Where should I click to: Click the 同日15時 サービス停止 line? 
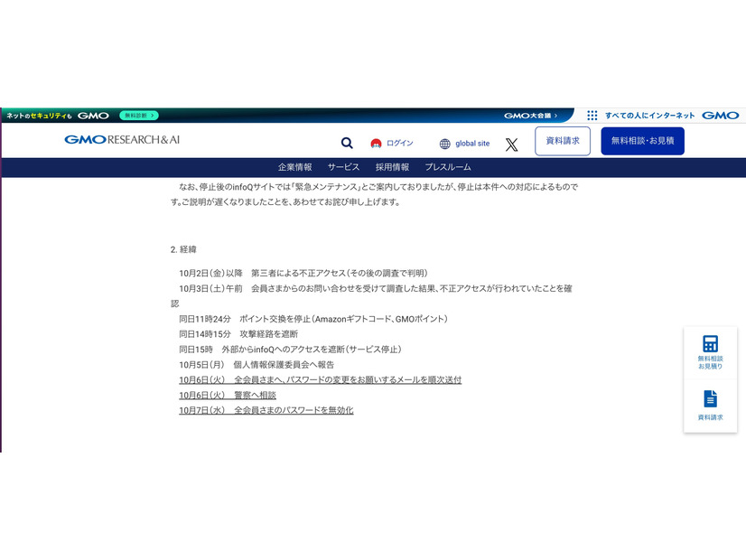pos(290,350)
